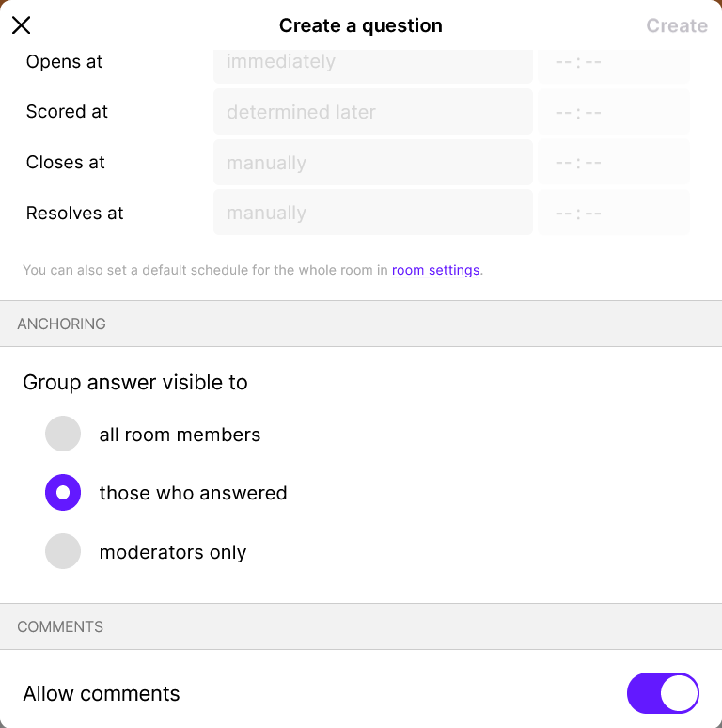Set the Opens at time field
Image resolution: width=722 pixels, height=728 pixels.
(x=613, y=63)
